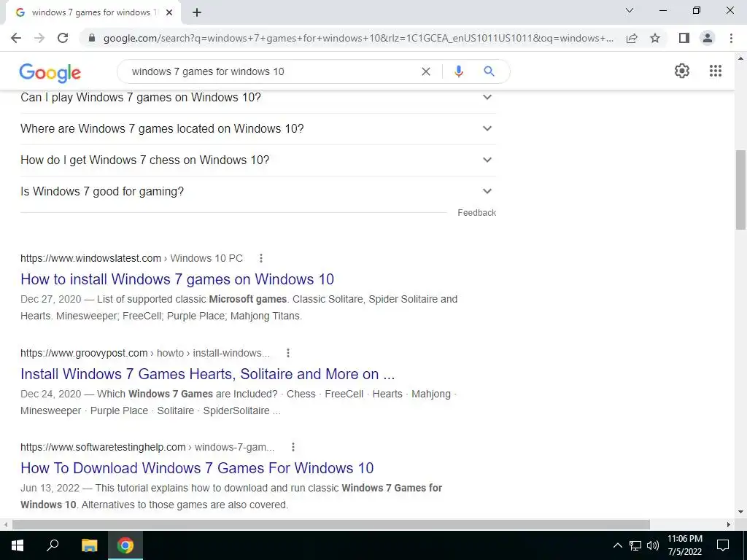This screenshot has height=560, width=747.
Task: Close the windows 7 games tab
Action: [169, 13]
